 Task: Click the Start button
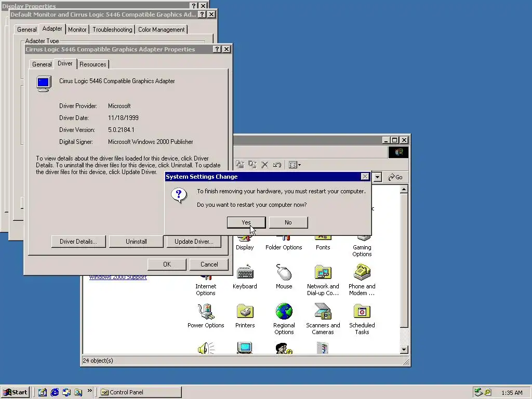coord(15,392)
